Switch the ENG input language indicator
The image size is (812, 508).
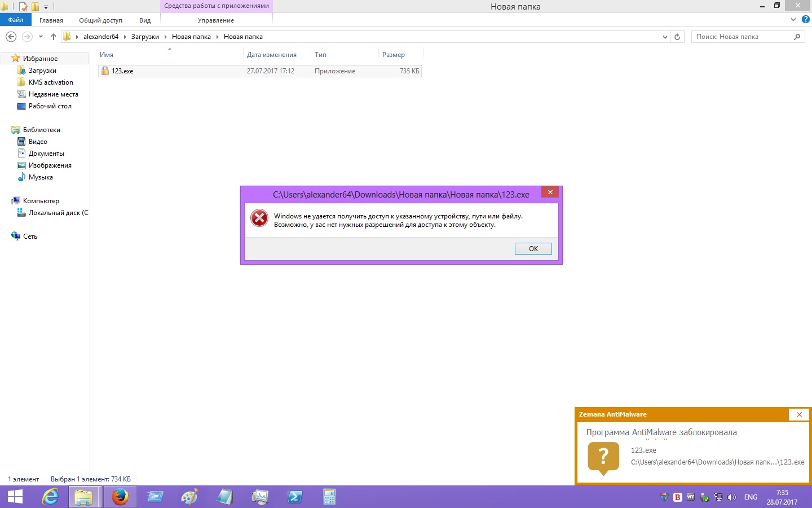[x=751, y=497]
